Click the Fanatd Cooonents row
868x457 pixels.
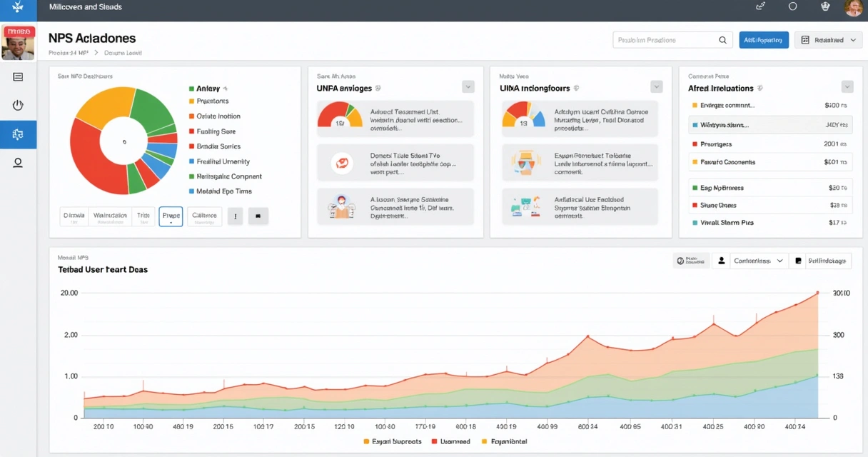tap(770, 162)
